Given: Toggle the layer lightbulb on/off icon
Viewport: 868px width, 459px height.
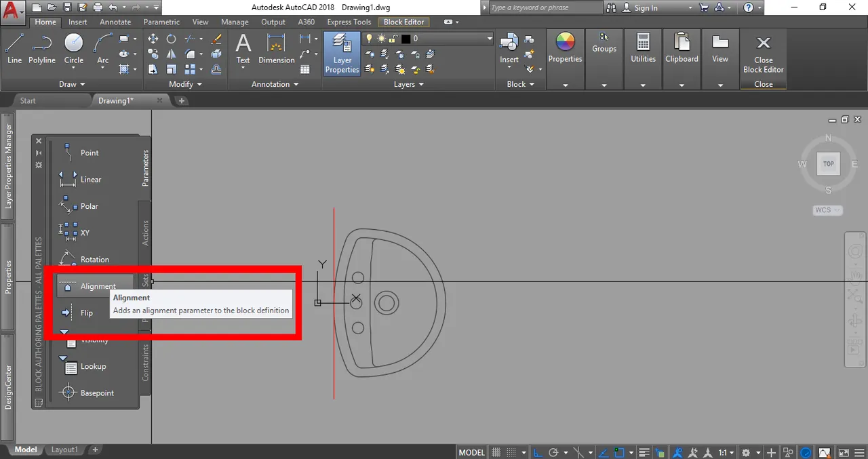Looking at the screenshot, I should pos(370,39).
